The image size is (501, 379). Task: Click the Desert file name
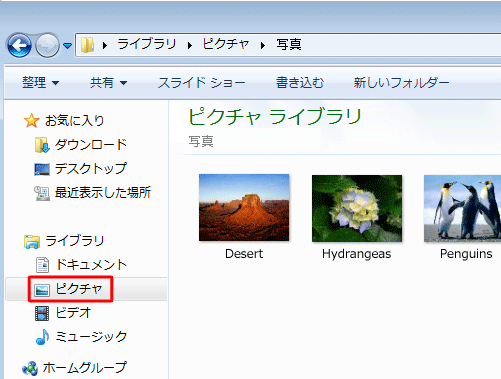[244, 254]
